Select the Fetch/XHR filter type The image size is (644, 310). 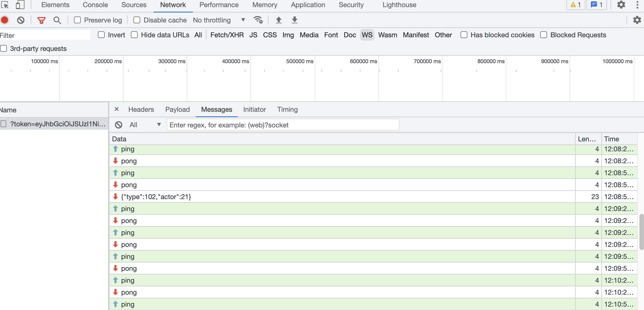pyautogui.click(x=227, y=35)
